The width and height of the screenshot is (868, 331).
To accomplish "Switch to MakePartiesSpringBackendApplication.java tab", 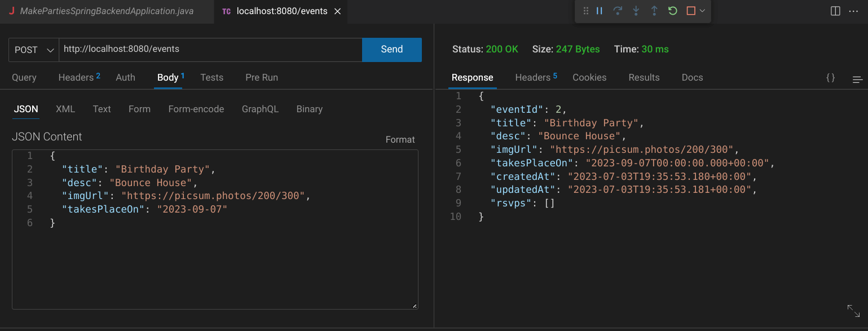I will click(x=107, y=11).
